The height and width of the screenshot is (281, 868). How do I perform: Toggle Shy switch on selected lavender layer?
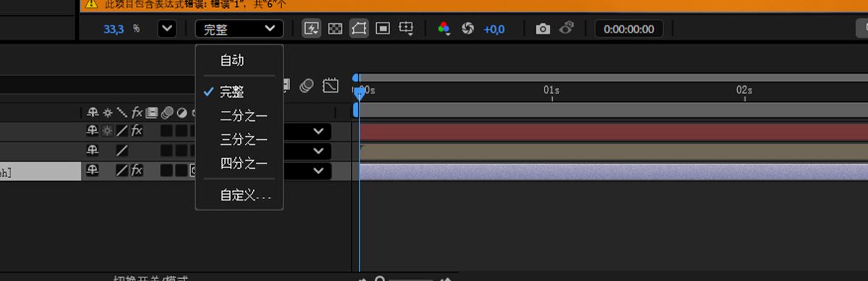pos(93,170)
